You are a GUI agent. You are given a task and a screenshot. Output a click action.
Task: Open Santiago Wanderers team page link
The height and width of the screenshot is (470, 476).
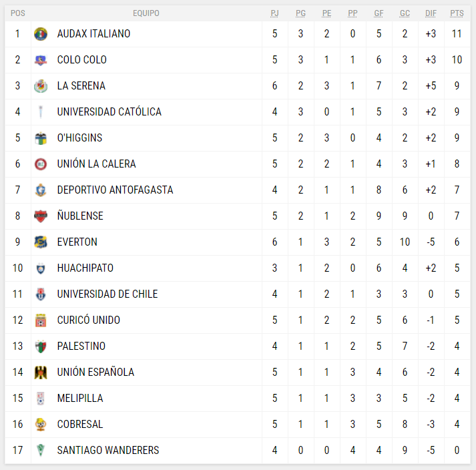(x=108, y=450)
